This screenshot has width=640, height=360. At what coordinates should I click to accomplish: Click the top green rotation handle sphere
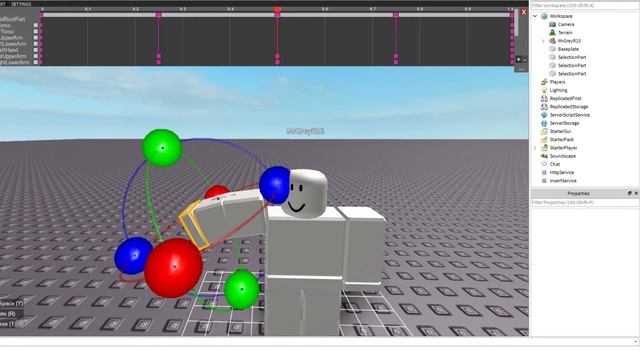coord(162,148)
